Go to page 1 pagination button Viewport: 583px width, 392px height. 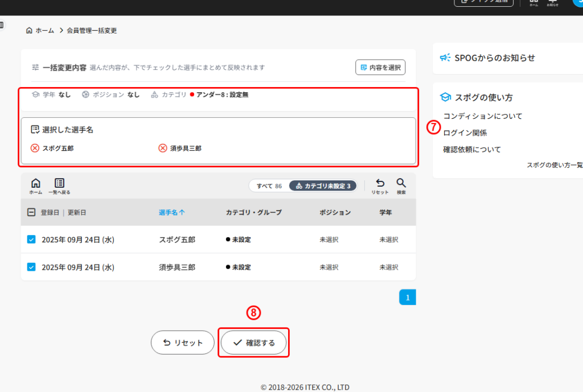pos(408,297)
